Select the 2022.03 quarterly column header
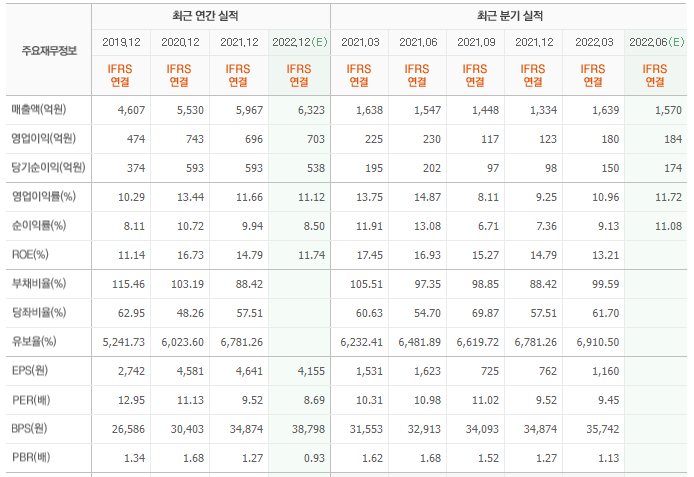This screenshot has height=477, width=694. coord(594,42)
